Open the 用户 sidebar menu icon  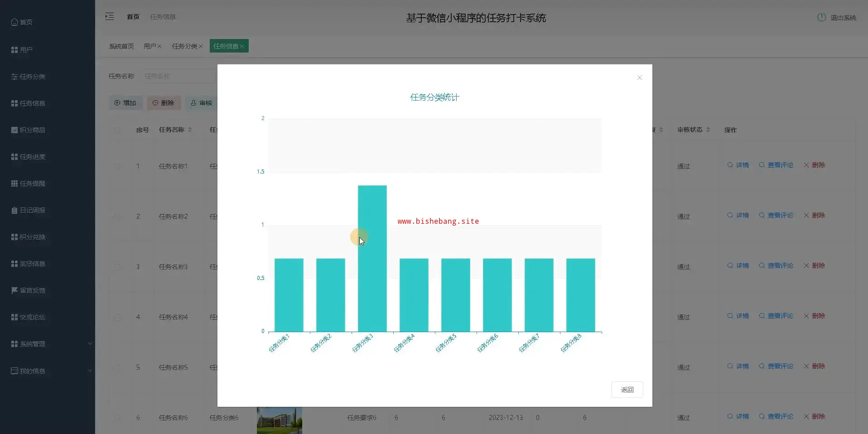[x=14, y=50]
